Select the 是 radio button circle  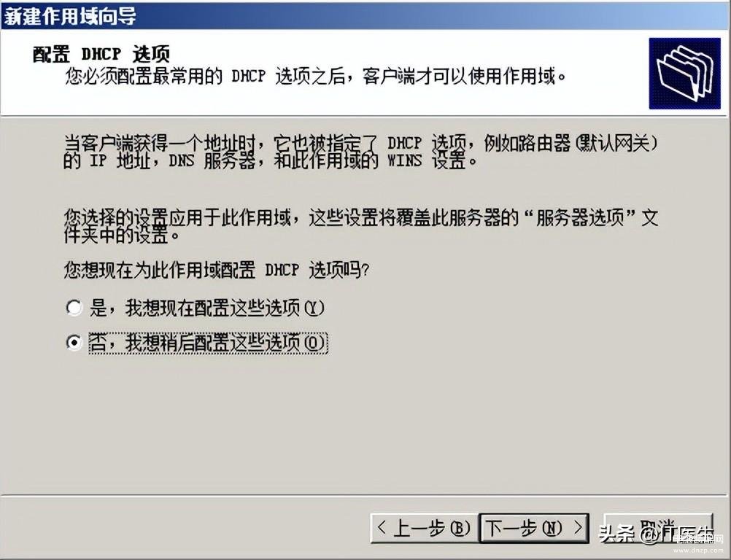click(74, 308)
